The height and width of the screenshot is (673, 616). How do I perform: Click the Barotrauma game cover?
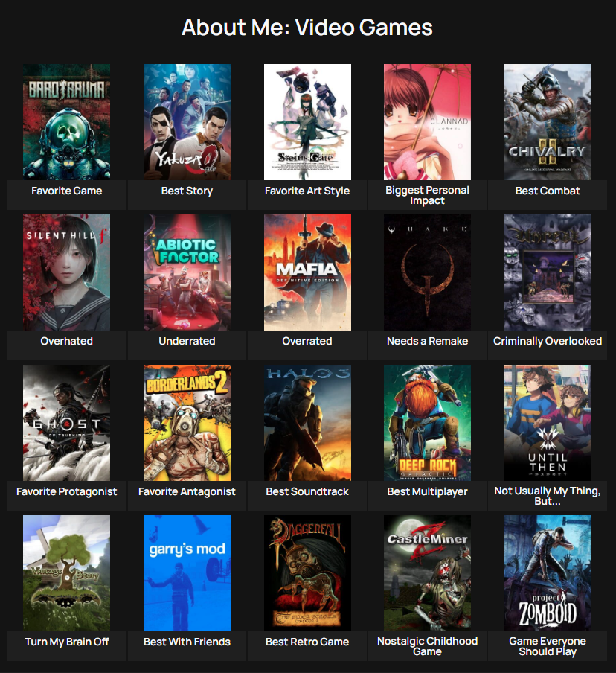[x=66, y=122]
